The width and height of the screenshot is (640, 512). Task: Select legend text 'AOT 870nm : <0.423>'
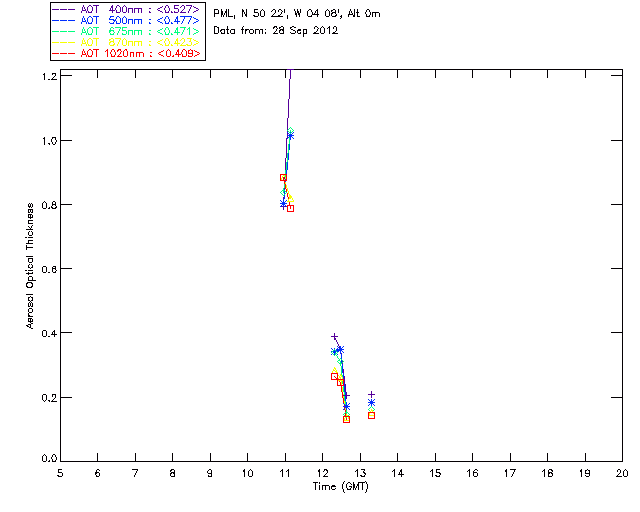(x=140, y=43)
